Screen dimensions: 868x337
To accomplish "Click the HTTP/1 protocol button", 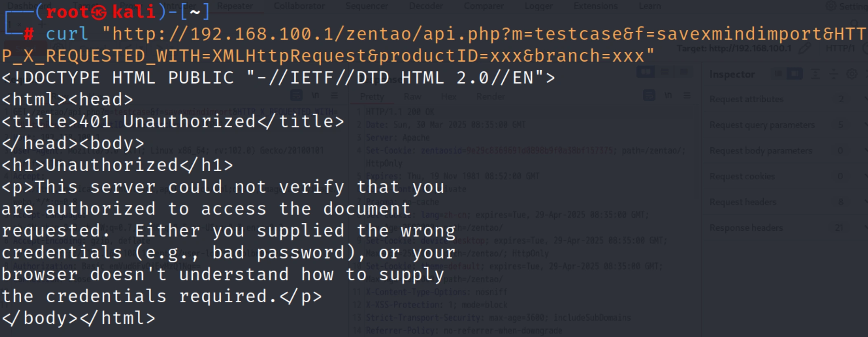I will (841, 48).
